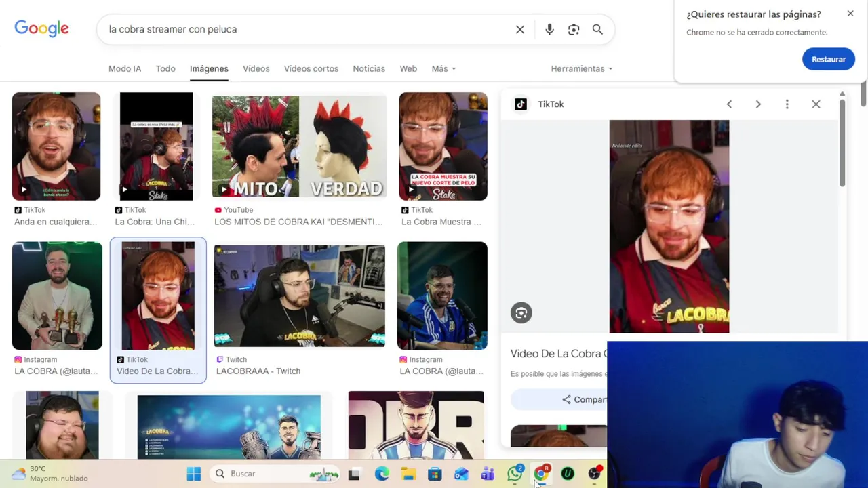Click 'LACOBRAAA - Twitch' result title
This screenshot has height=488, width=868.
[x=258, y=371]
